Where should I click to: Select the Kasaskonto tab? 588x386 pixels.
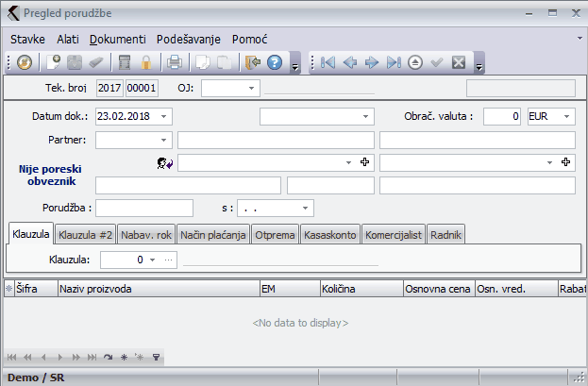click(329, 234)
